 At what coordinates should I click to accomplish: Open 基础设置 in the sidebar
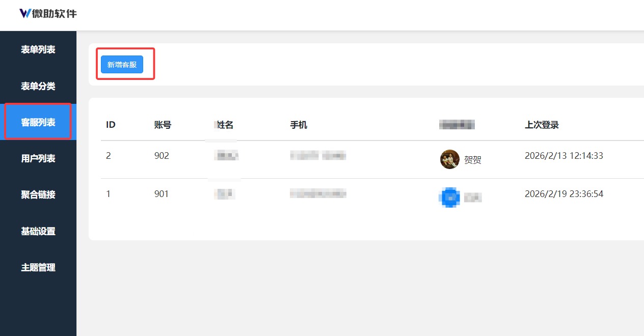tap(38, 231)
